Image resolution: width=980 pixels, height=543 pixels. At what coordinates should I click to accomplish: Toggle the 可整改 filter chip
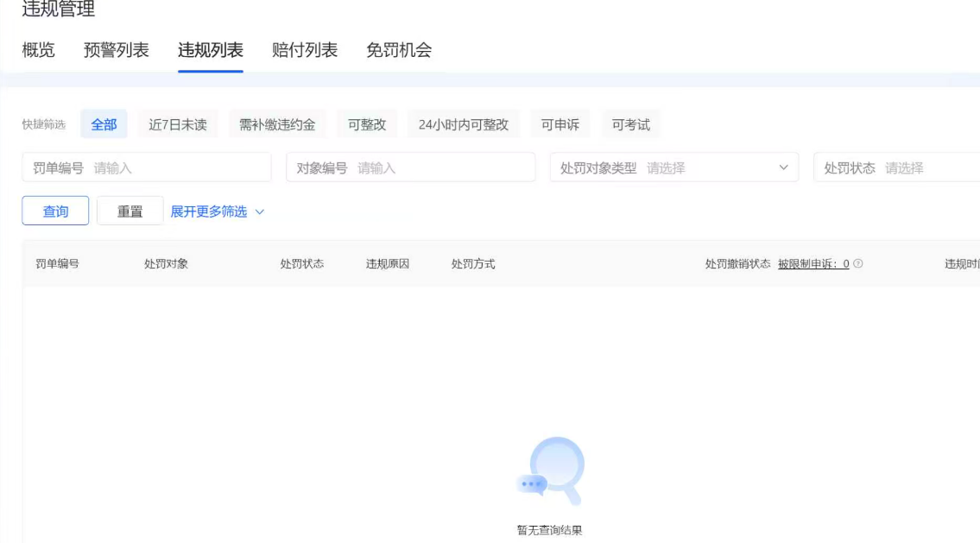[x=367, y=124]
